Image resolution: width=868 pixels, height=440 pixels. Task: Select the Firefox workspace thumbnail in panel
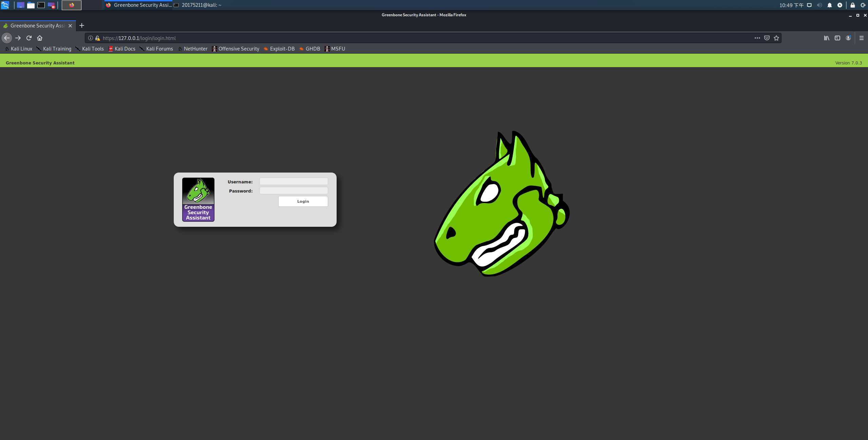click(x=72, y=5)
